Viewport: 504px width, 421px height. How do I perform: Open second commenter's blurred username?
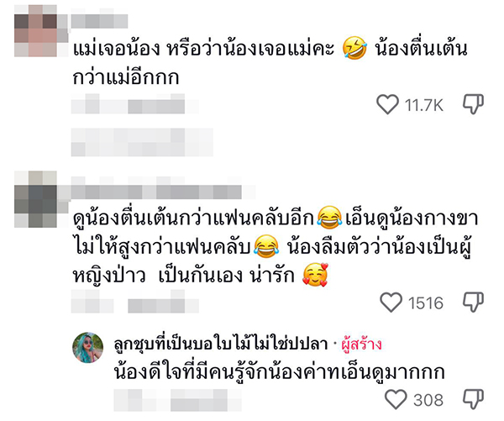156,192
